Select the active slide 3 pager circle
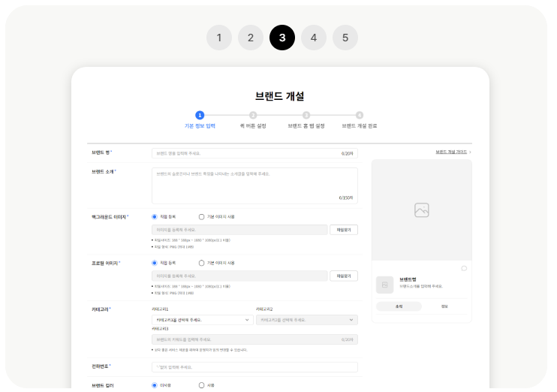This screenshot has height=392, width=557. tap(282, 38)
